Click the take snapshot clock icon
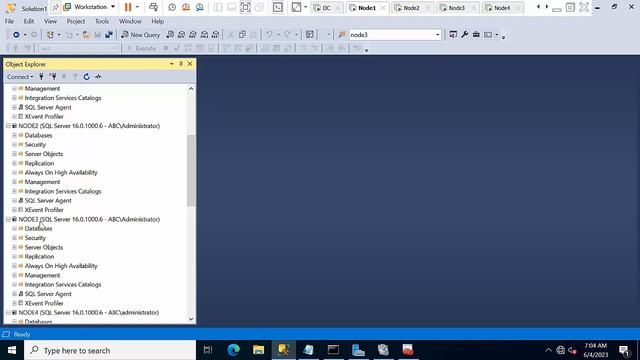The image size is (640, 360). pos(172,7)
